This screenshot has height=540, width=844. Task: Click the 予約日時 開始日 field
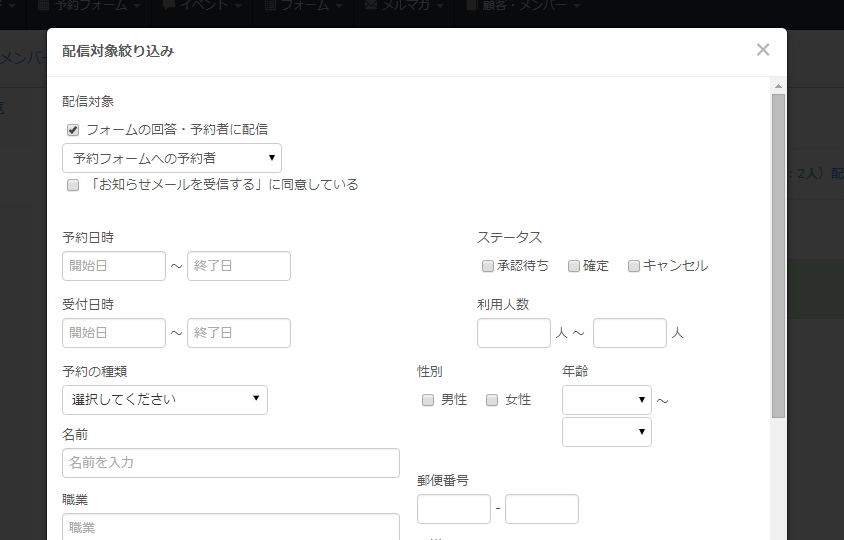click(x=114, y=266)
